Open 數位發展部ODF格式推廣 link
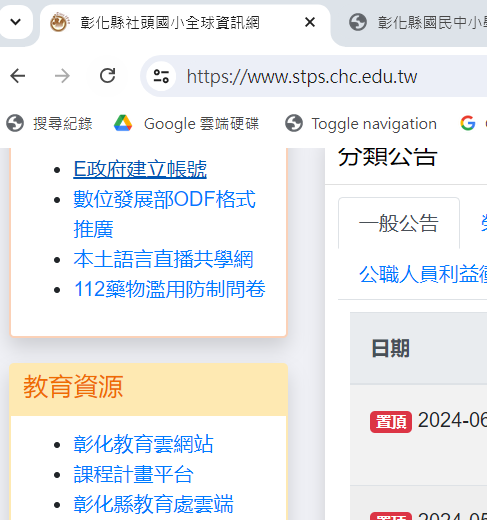 (x=165, y=214)
